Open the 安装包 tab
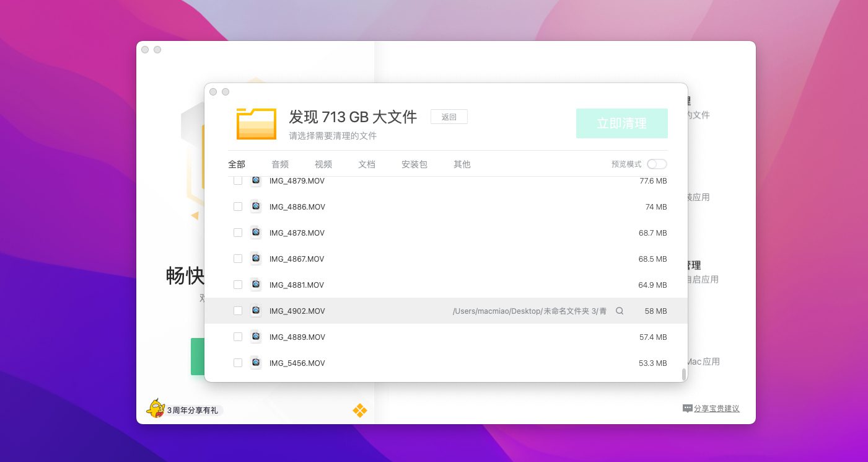Viewport: 868px width, 462px height. pos(414,164)
